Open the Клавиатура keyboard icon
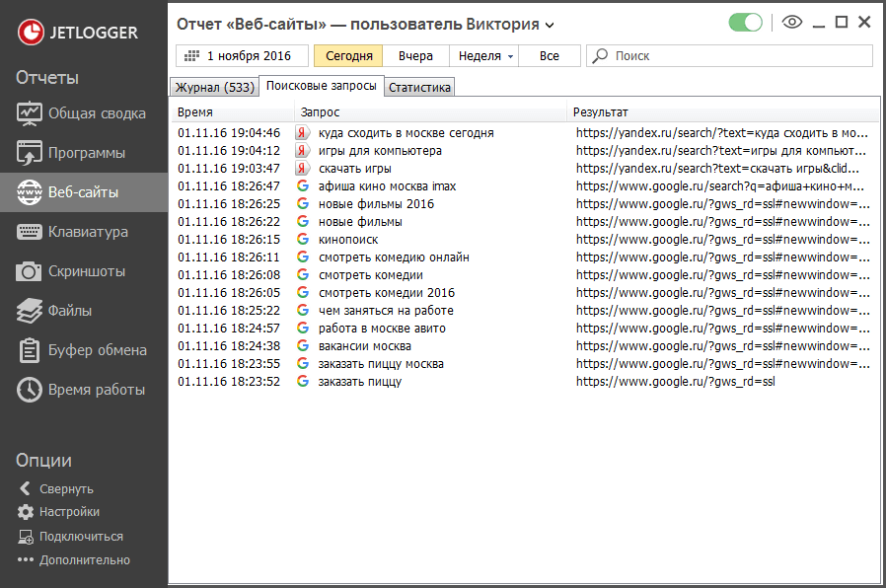Viewport: 886px width, 588px height. click(29, 232)
